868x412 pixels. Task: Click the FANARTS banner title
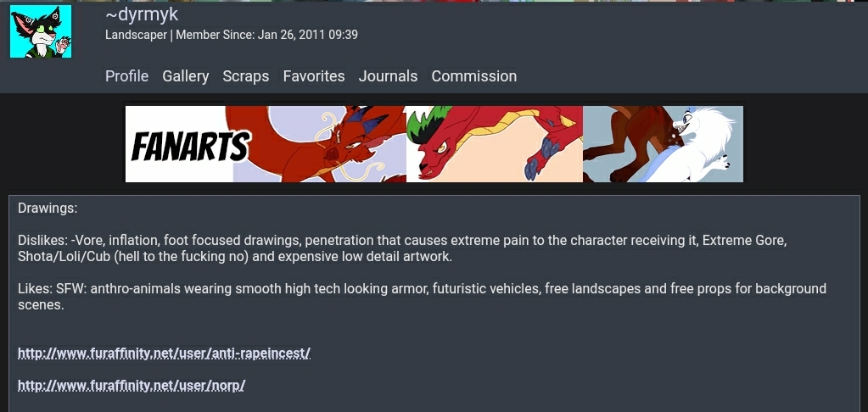190,147
